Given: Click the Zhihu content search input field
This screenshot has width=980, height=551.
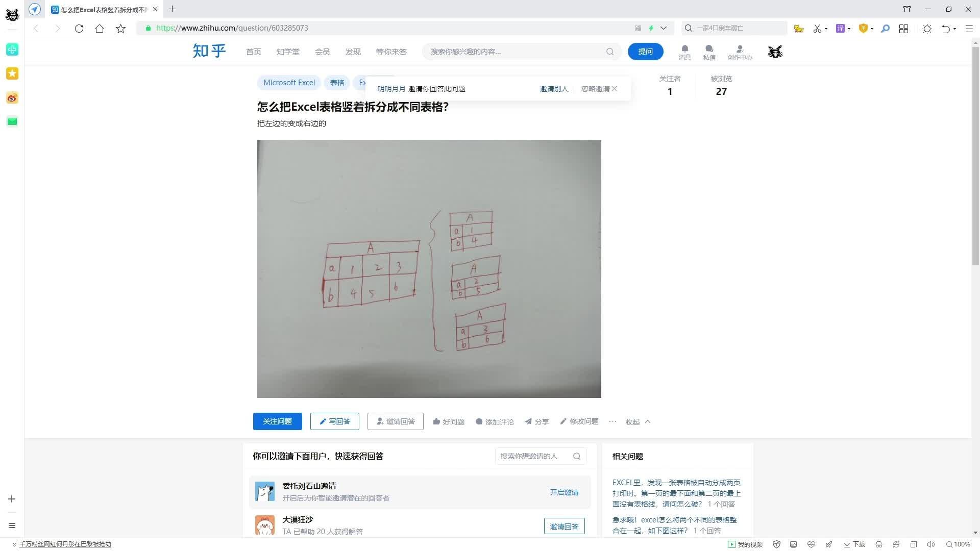Looking at the screenshot, I should coord(510,52).
